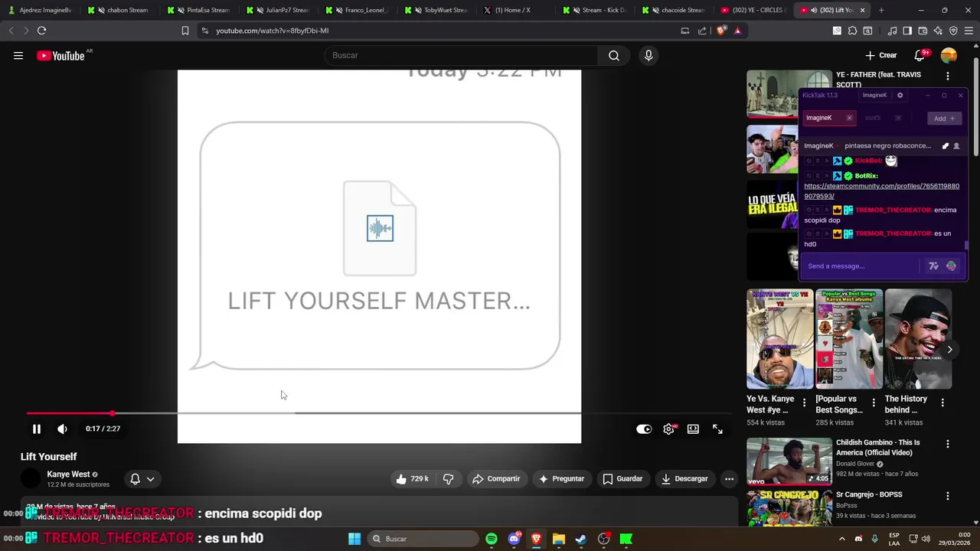Screen dimensions: 980x551
Task: Open the Kanye West channel name
Action: (68, 474)
